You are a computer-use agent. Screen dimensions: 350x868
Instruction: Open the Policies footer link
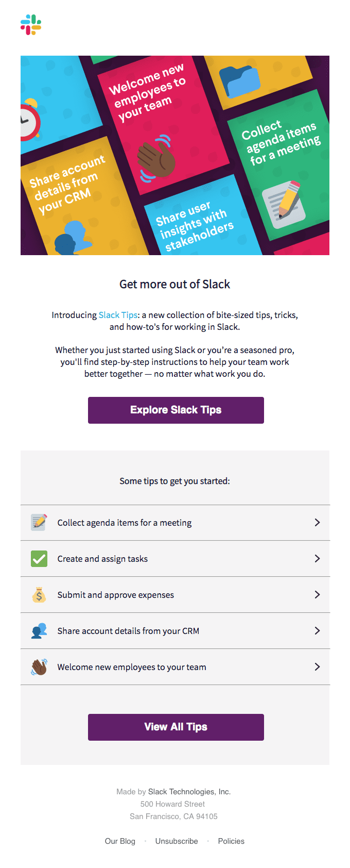point(231,841)
